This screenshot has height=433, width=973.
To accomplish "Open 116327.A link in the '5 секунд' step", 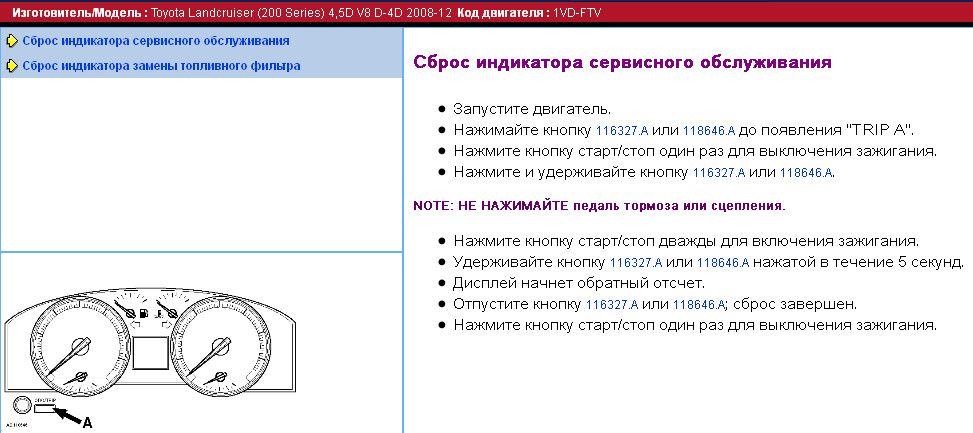I will pyautogui.click(x=636, y=262).
